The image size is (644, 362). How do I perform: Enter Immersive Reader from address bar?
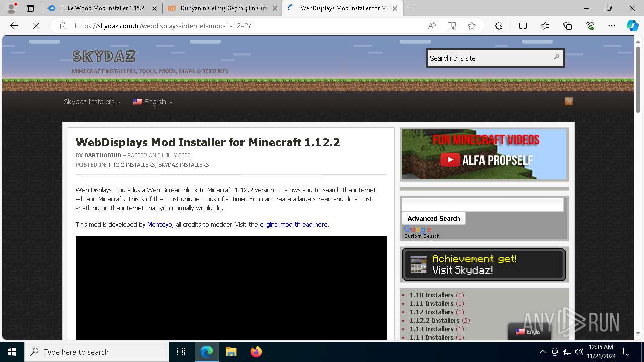452,26
